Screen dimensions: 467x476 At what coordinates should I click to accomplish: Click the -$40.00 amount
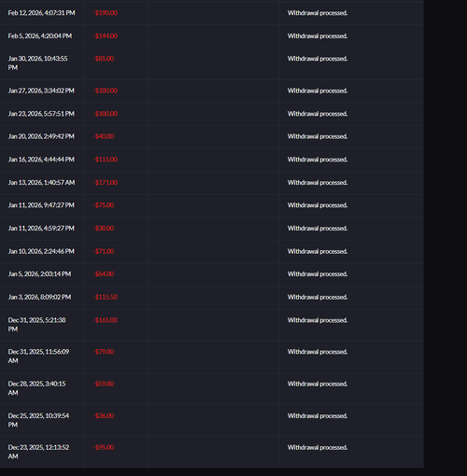(x=104, y=136)
